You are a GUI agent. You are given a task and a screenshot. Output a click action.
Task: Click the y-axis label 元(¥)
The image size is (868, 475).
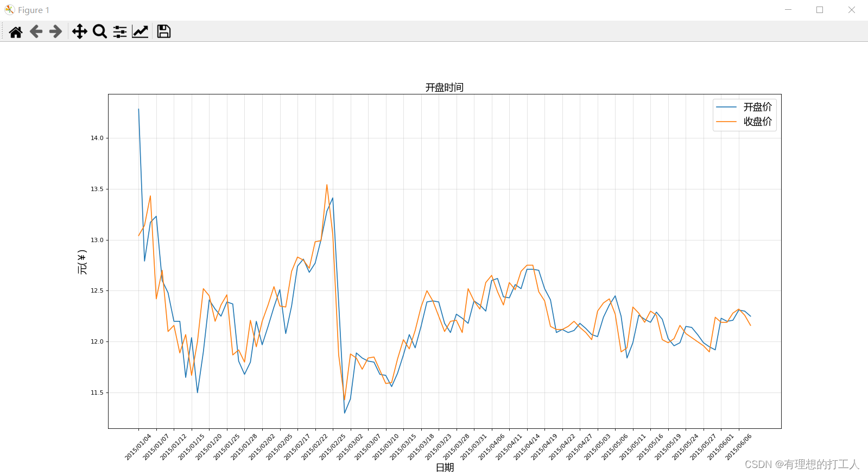pos(83,262)
